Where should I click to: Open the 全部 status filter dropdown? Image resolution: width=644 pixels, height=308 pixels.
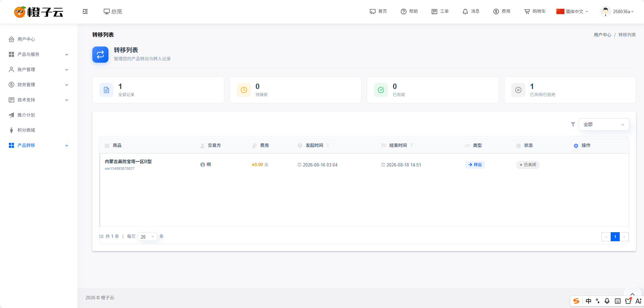tap(604, 124)
